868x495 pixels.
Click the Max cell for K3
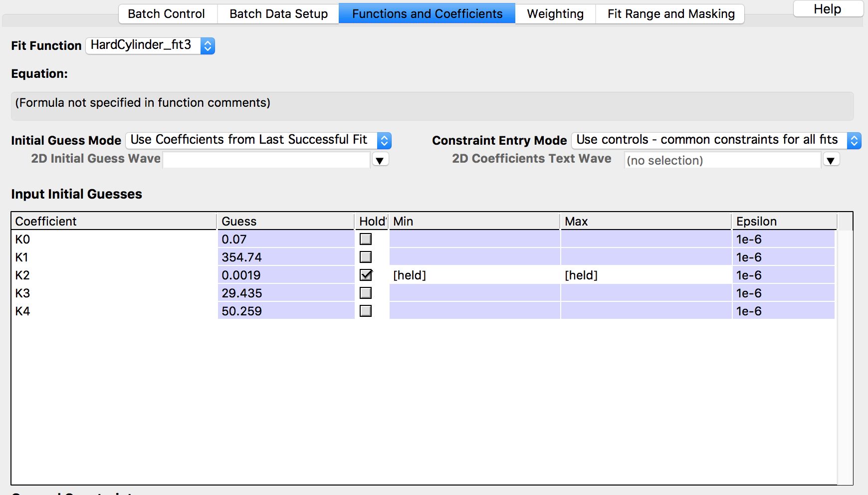[646, 293]
